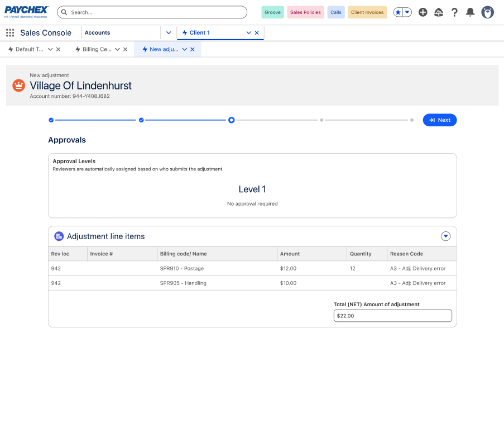This screenshot has height=447, width=504.
Task: Focus the Search field
Action: [152, 12]
